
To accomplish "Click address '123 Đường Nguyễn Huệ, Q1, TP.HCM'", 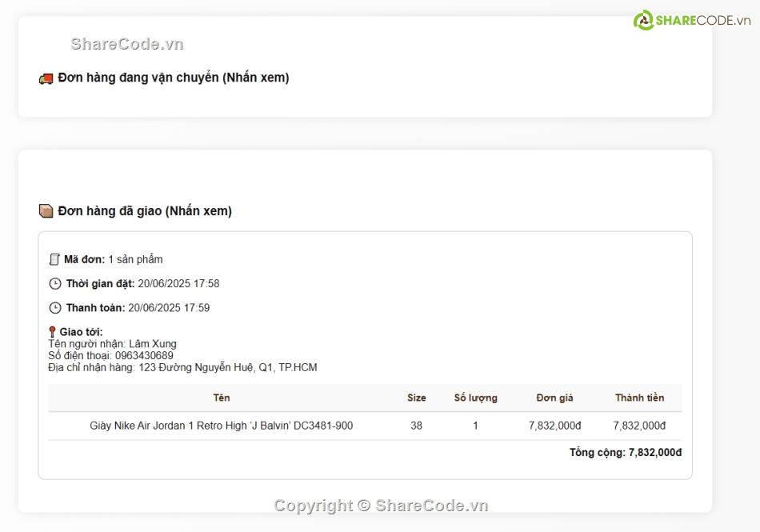I will pyautogui.click(x=228, y=368).
